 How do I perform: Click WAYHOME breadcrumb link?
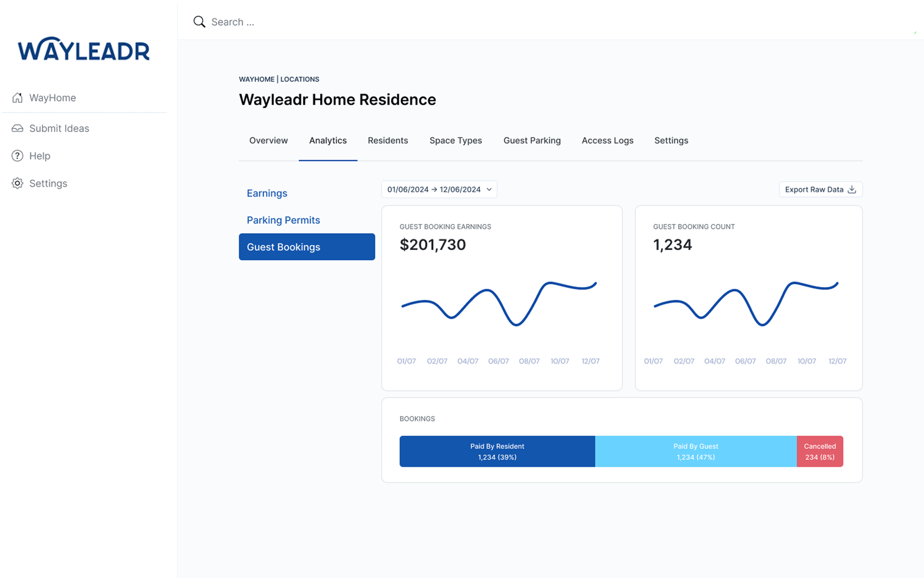[257, 80]
